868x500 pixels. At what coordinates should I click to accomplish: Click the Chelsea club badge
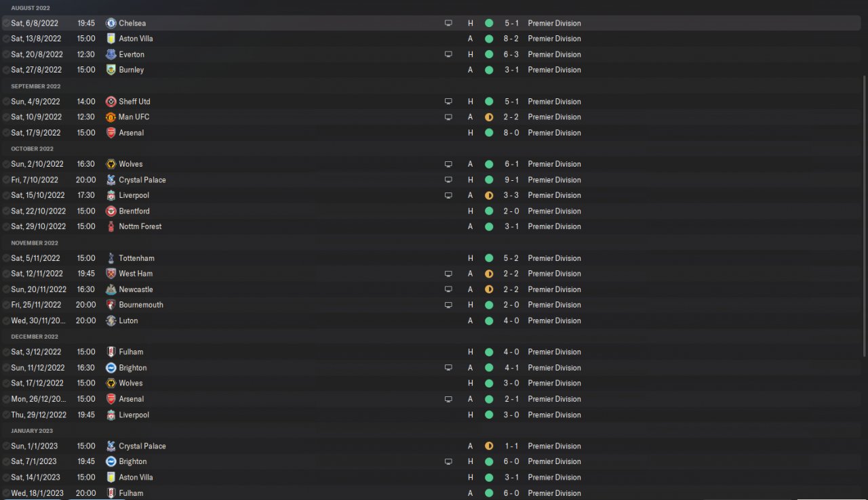click(111, 23)
